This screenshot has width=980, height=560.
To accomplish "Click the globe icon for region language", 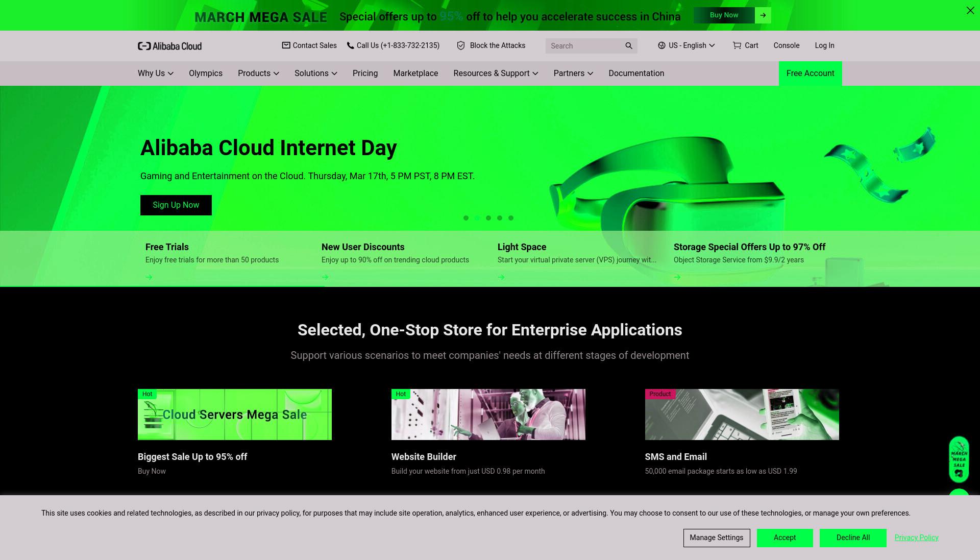I will (661, 45).
